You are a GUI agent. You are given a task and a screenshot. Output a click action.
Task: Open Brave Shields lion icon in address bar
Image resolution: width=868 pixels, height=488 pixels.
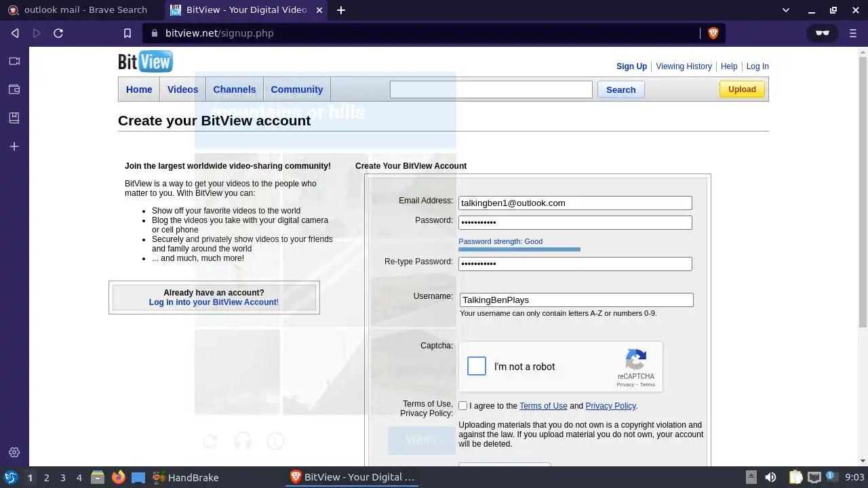tap(713, 33)
